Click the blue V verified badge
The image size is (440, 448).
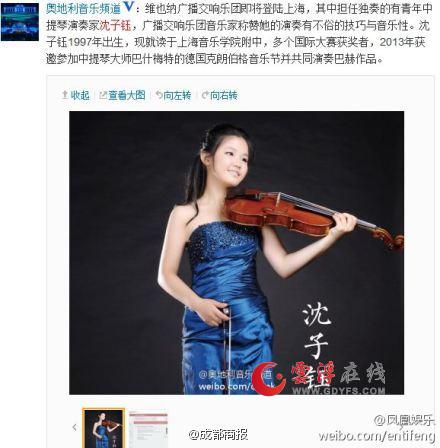[129, 8]
